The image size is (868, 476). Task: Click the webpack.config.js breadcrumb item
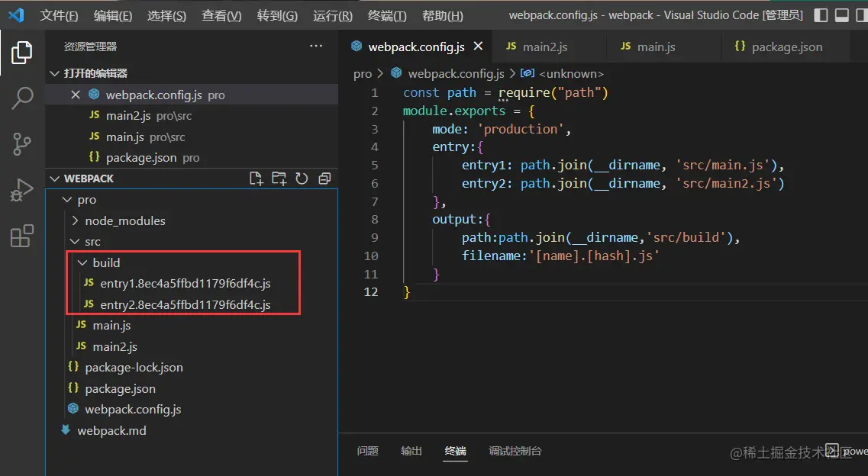pyautogui.click(x=457, y=73)
